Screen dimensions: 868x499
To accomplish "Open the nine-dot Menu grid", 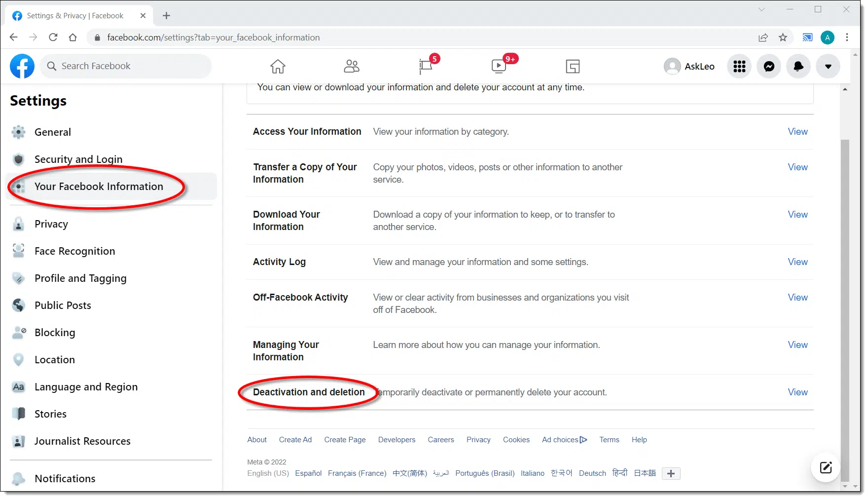I will pyautogui.click(x=739, y=66).
